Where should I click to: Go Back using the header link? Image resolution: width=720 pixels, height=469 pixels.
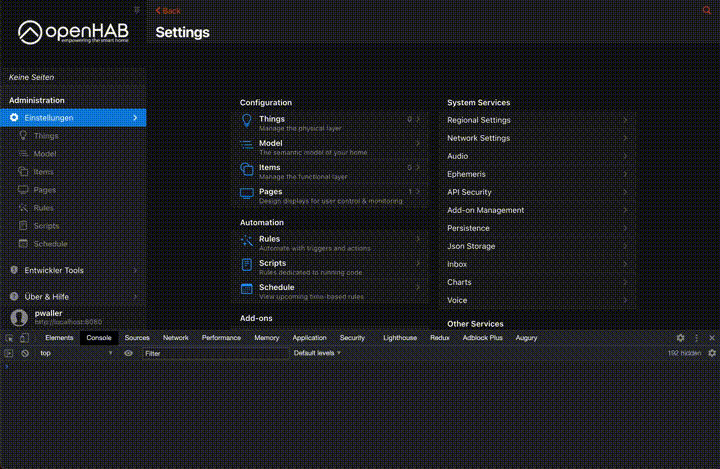[168, 11]
